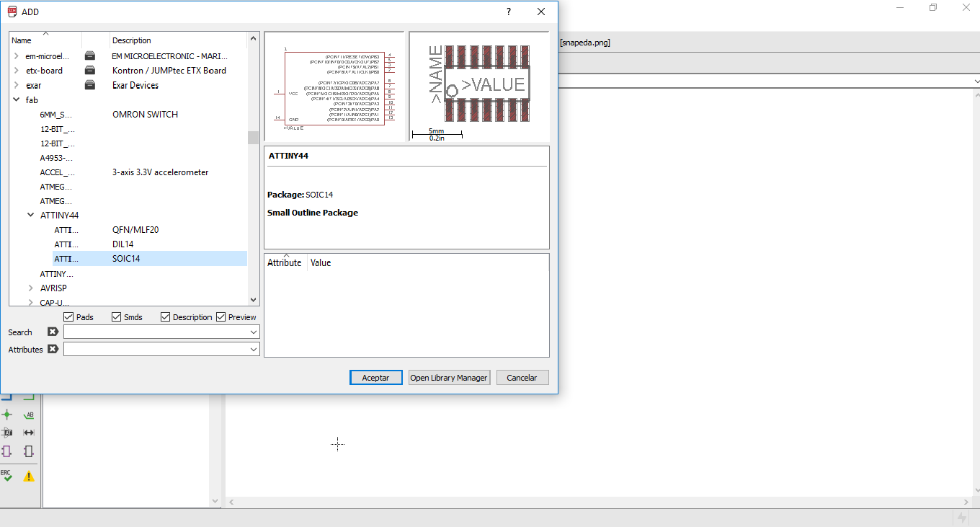Image resolution: width=980 pixels, height=527 pixels.
Task: Click the library icon next to em-microelectronic
Action: coord(90,56)
